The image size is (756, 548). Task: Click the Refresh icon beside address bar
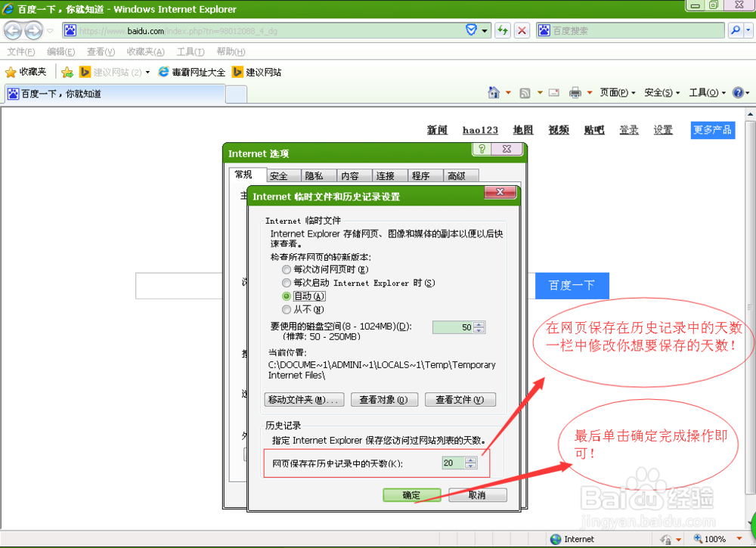pyautogui.click(x=503, y=31)
